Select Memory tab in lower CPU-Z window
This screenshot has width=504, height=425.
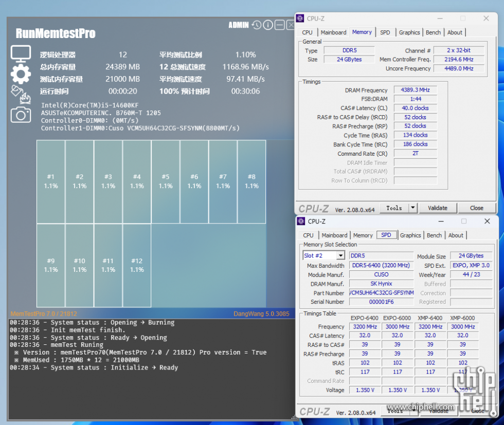[x=363, y=235]
